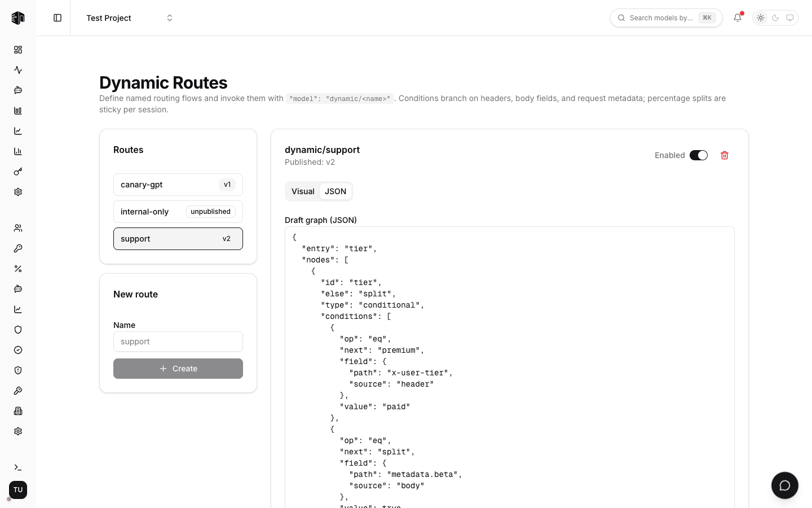This screenshot has height=508, width=812.
Task: Toggle the sidebar panel icon
Action: click(58, 18)
